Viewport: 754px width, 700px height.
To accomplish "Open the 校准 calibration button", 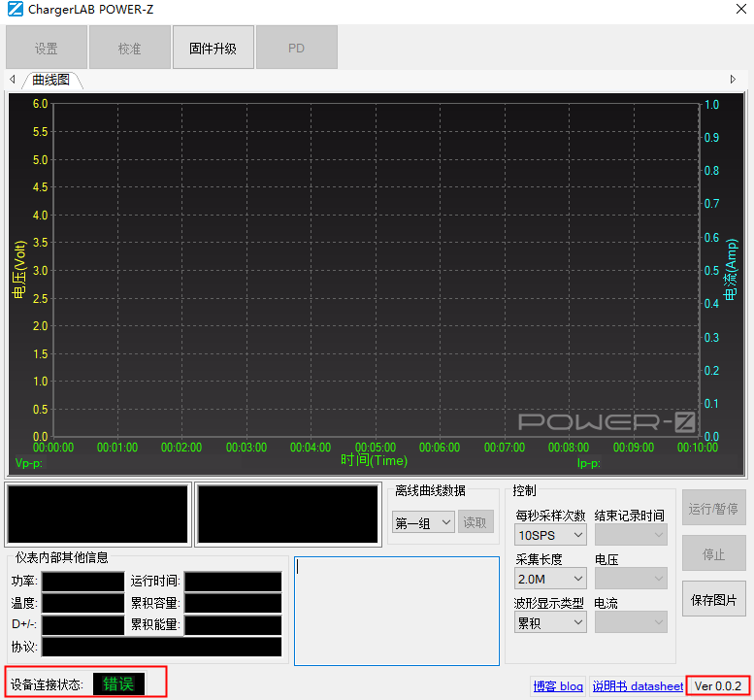I will pos(130,48).
